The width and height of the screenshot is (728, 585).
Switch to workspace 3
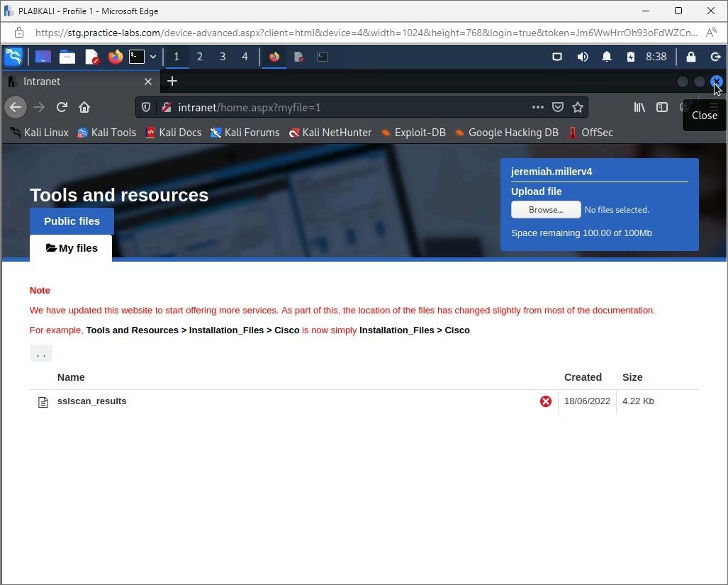[223, 57]
